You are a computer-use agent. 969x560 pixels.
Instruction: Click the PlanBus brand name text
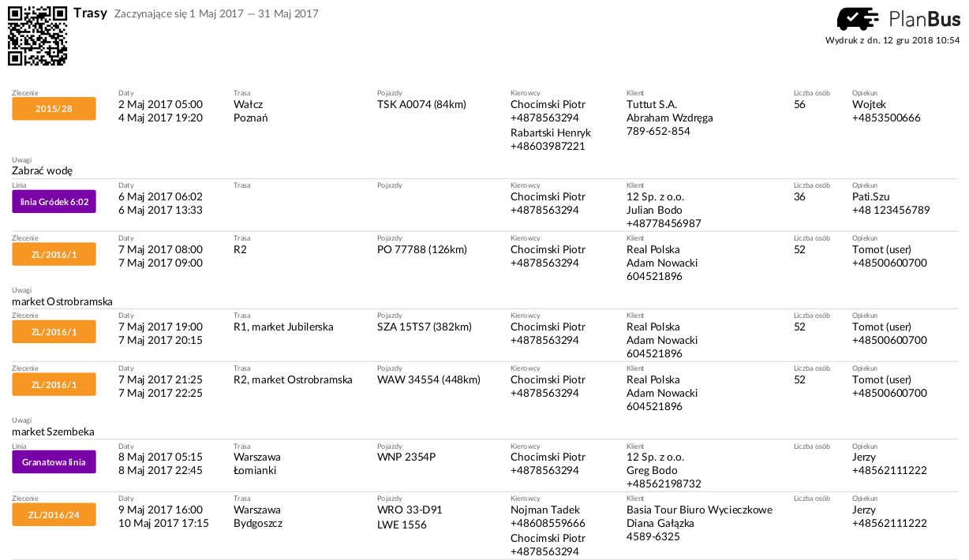click(x=924, y=19)
